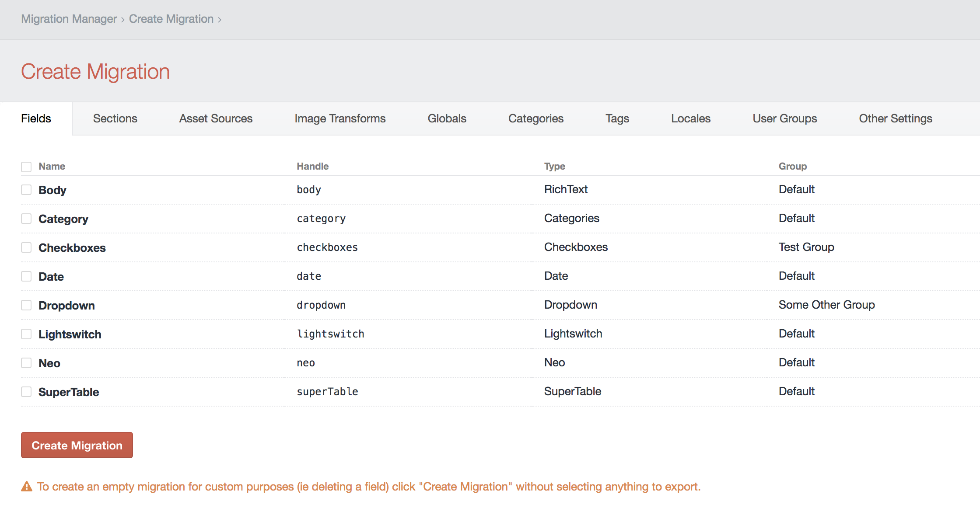Check the Body field checkbox

pyautogui.click(x=26, y=190)
